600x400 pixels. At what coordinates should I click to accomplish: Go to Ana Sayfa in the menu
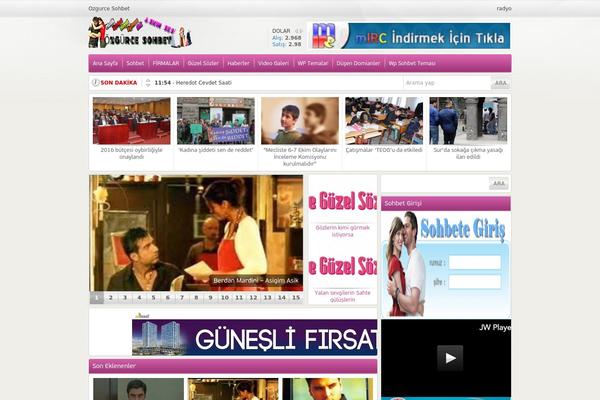tap(105, 63)
